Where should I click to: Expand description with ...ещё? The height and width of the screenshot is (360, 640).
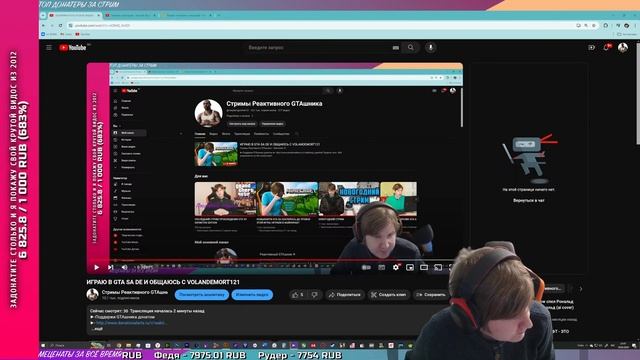tap(97, 329)
